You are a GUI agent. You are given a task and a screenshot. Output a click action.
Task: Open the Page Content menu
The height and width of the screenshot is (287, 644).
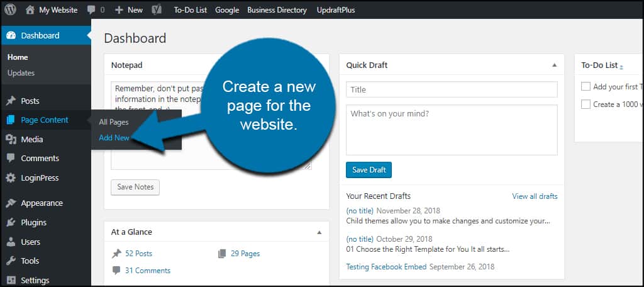[x=45, y=120]
